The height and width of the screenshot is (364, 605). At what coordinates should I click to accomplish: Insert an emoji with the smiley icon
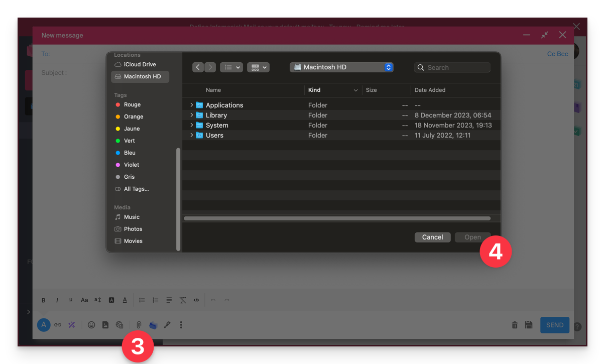tap(91, 325)
